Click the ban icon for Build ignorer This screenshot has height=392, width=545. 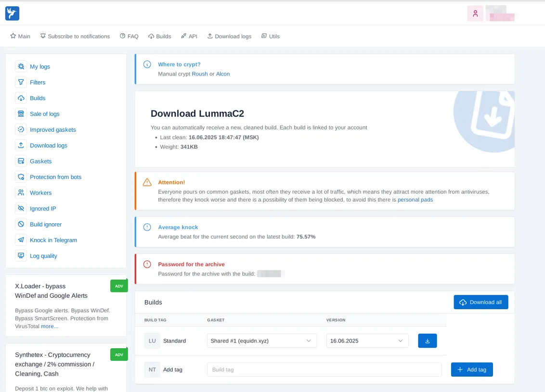click(x=21, y=224)
